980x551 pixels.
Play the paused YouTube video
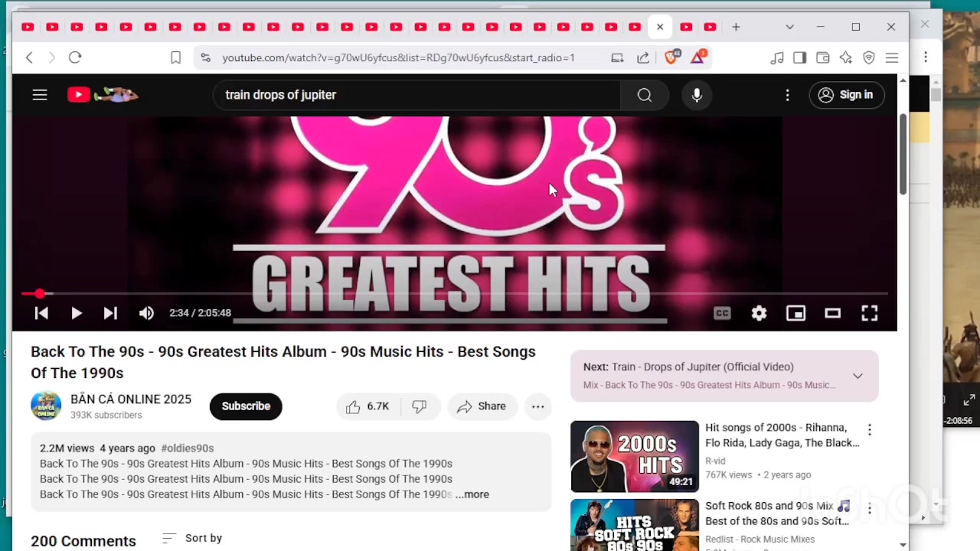(x=76, y=313)
